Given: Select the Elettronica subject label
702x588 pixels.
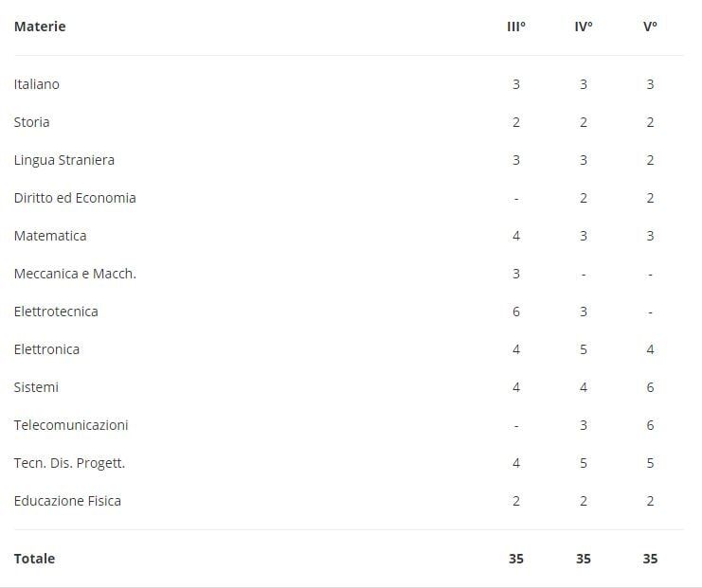Looking at the screenshot, I should [46, 349].
